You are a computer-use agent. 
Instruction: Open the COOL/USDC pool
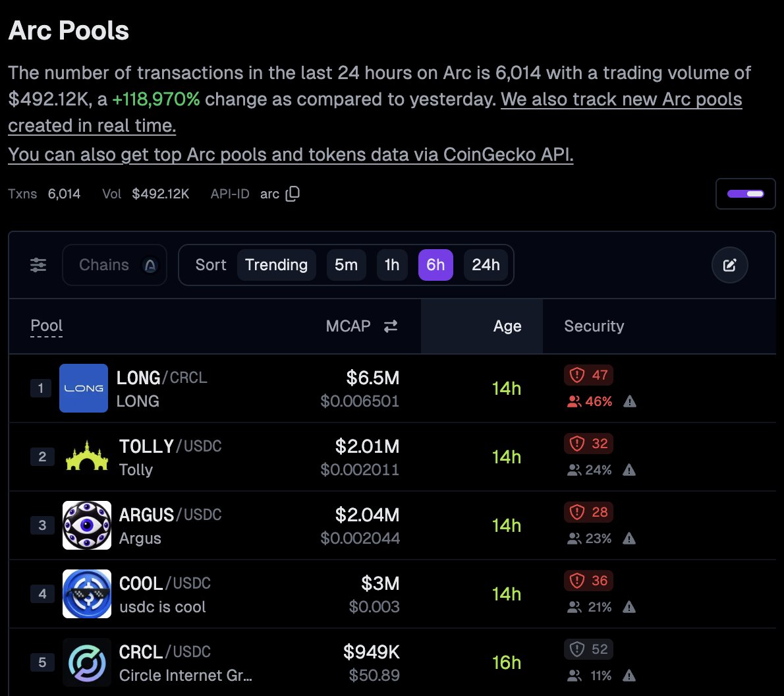click(x=165, y=583)
